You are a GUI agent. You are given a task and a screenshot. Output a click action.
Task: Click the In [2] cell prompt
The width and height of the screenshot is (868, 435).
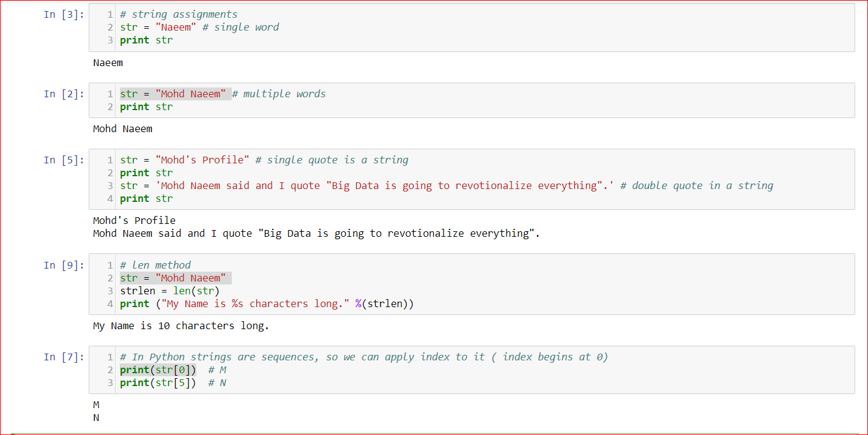(64, 94)
